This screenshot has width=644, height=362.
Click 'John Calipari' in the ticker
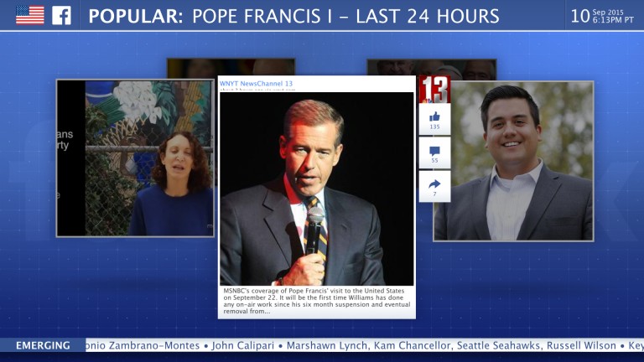click(x=242, y=345)
